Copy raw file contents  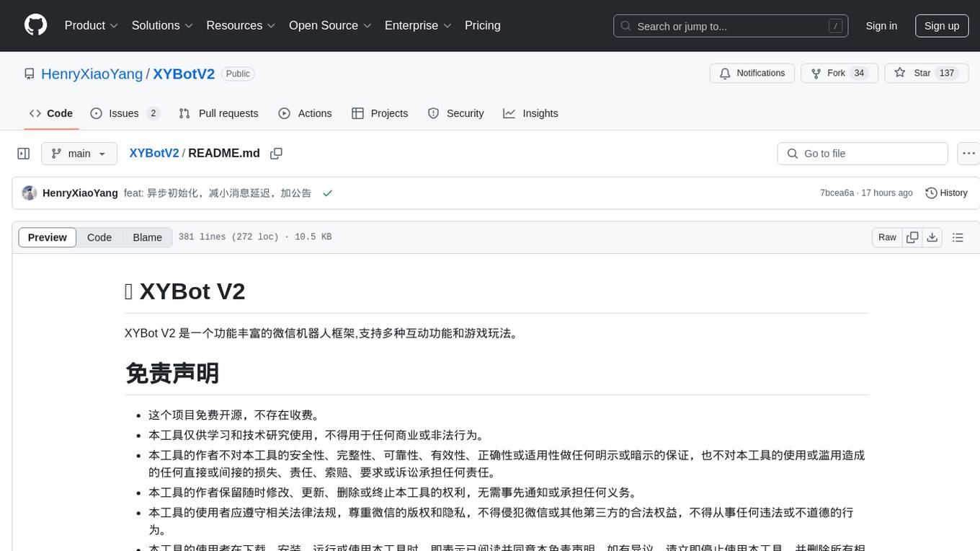912,237
